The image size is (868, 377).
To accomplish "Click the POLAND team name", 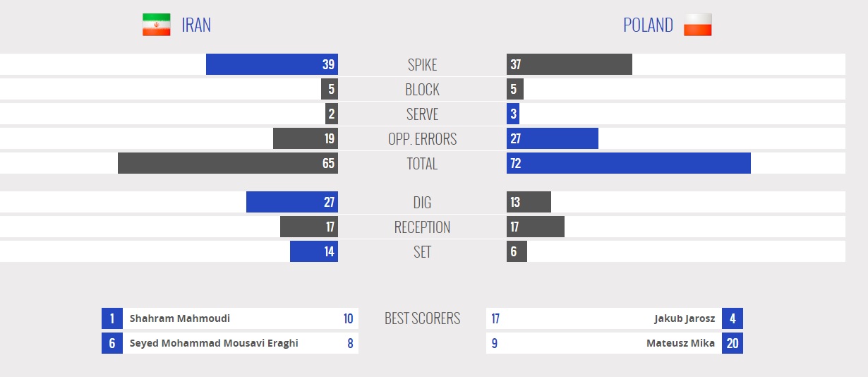I will point(648,25).
